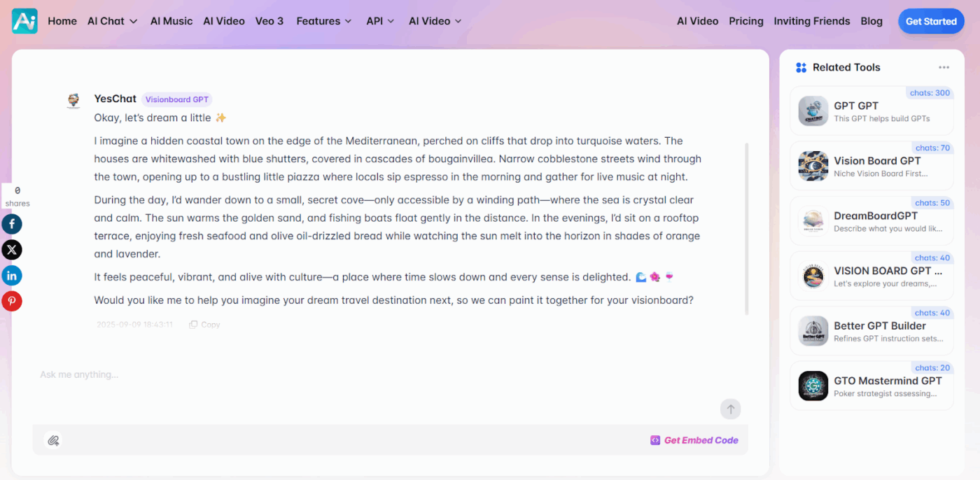Share on Facebook
This screenshot has width=980, height=480.
click(12, 224)
